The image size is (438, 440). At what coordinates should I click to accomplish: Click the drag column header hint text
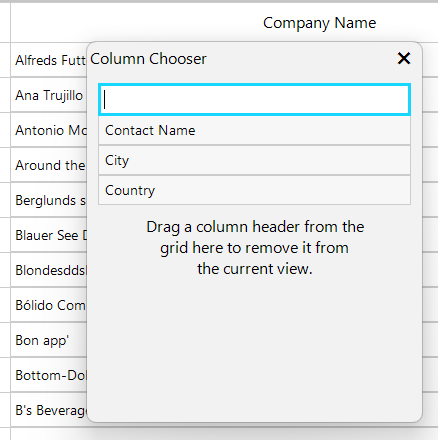pos(255,248)
